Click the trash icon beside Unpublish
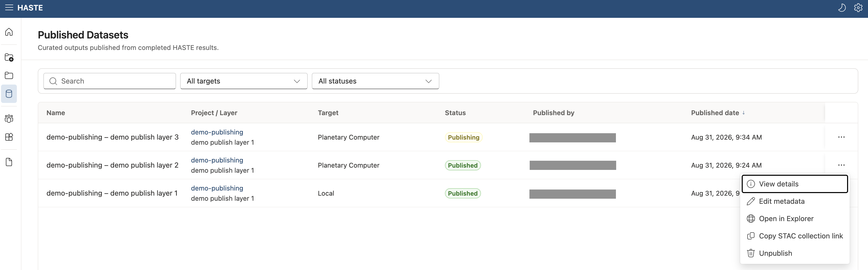This screenshot has height=270, width=868. coord(751,253)
